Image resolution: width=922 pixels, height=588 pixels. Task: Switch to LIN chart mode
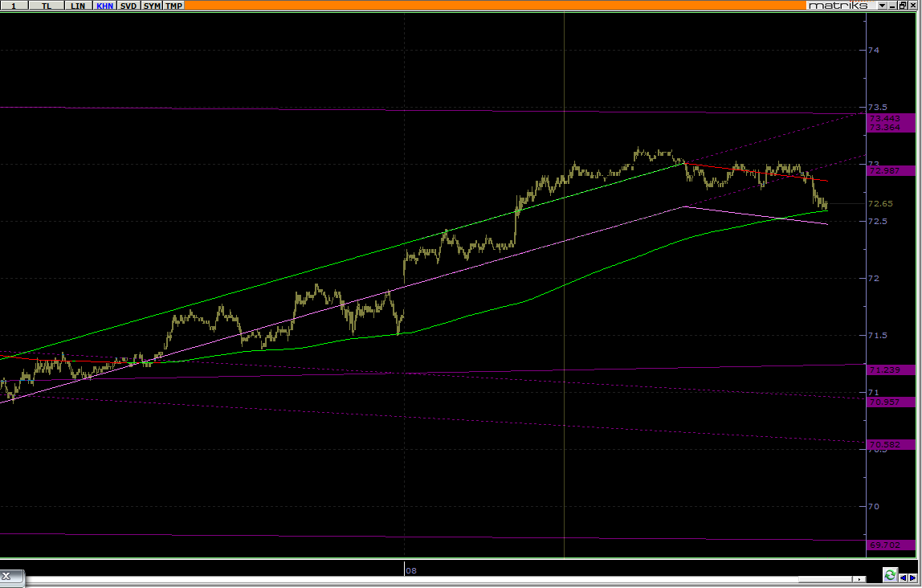(78, 6)
